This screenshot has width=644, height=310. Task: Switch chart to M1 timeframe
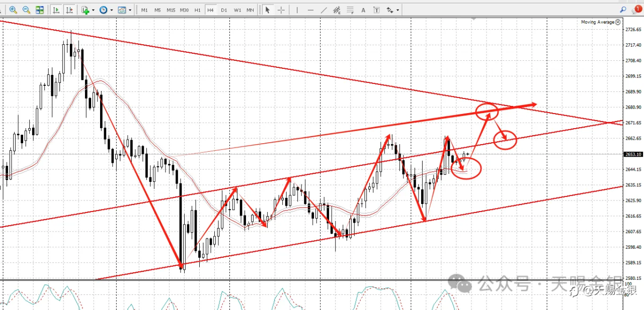point(145,10)
